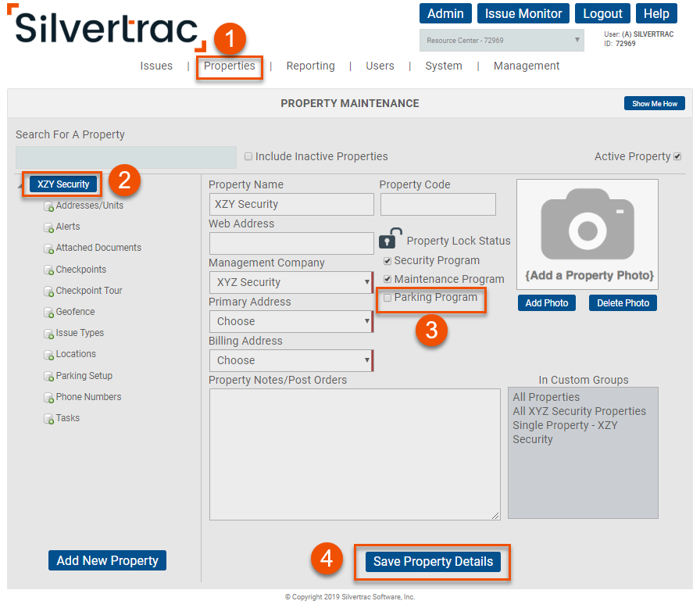Click the Property Name input field
700x608 pixels.
pos(291,205)
